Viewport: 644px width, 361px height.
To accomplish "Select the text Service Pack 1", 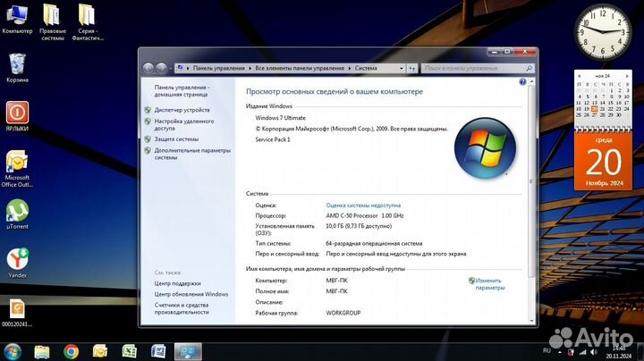I will pos(273,139).
